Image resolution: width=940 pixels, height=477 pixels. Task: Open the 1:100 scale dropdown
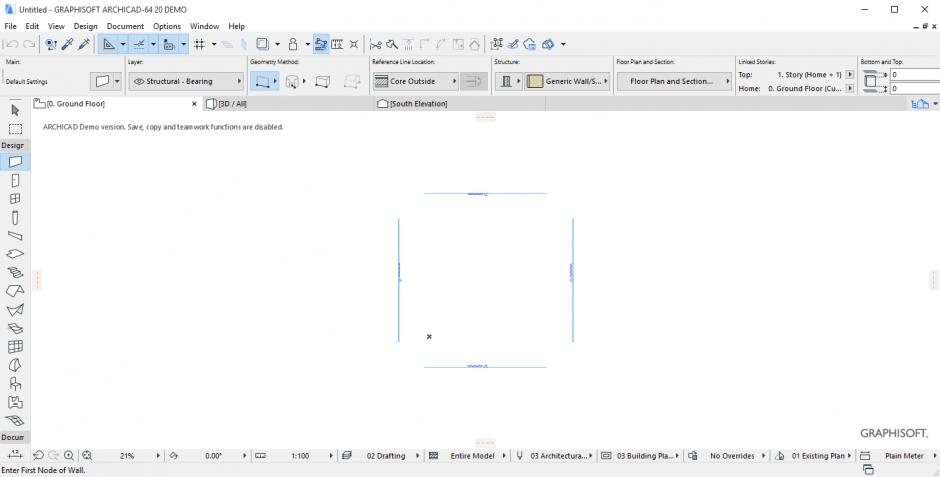[x=331, y=455]
